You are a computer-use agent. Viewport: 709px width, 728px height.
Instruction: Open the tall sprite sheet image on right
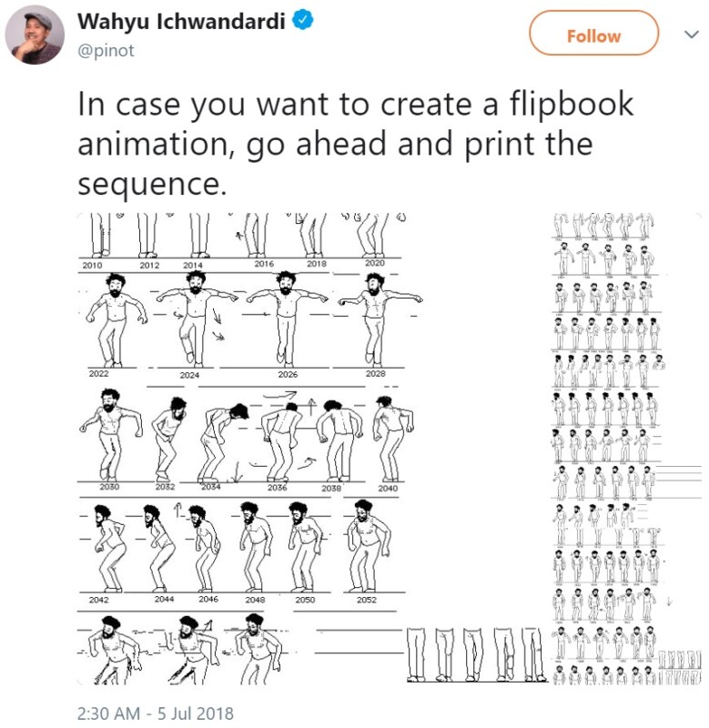click(x=627, y=449)
